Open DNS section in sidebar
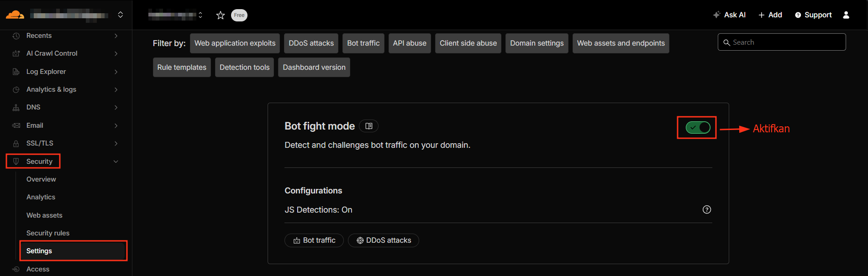 (33, 107)
